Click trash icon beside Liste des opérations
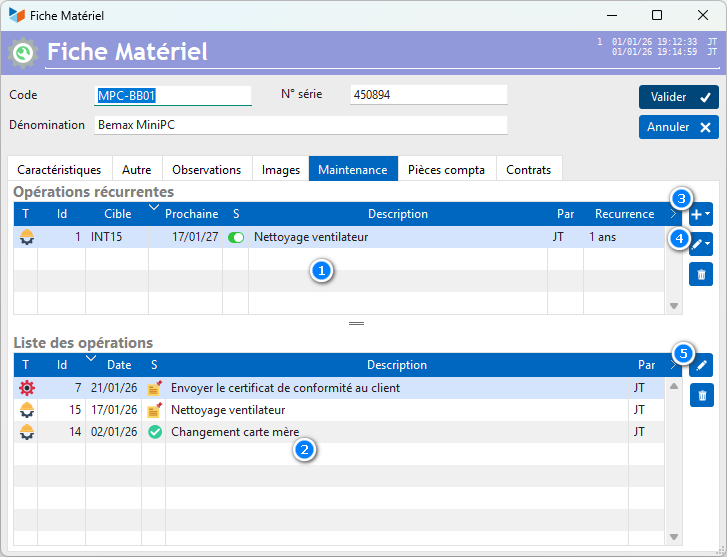Image resolution: width=727 pixels, height=557 pixels. [702, 396]
